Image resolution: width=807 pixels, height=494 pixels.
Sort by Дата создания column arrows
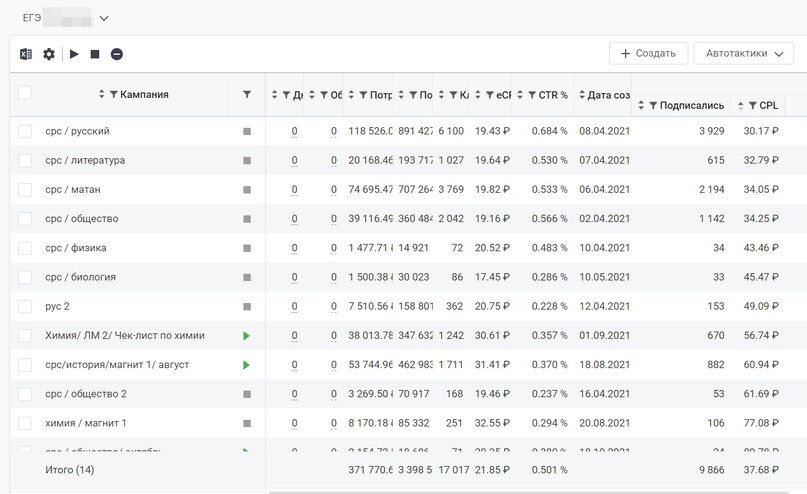(x=582, y=95)
